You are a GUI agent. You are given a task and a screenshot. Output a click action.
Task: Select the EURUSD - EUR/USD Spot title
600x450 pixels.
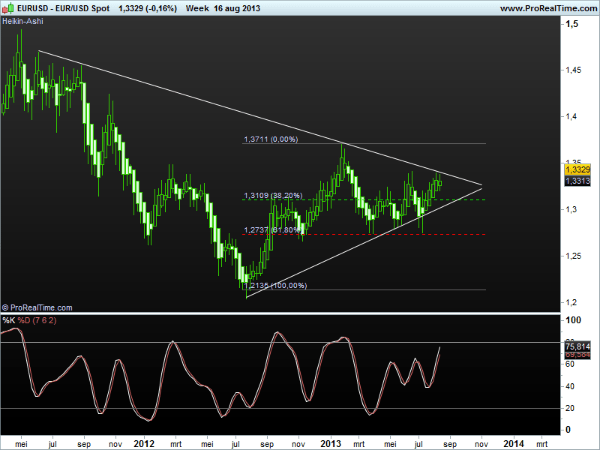point(64,8)
